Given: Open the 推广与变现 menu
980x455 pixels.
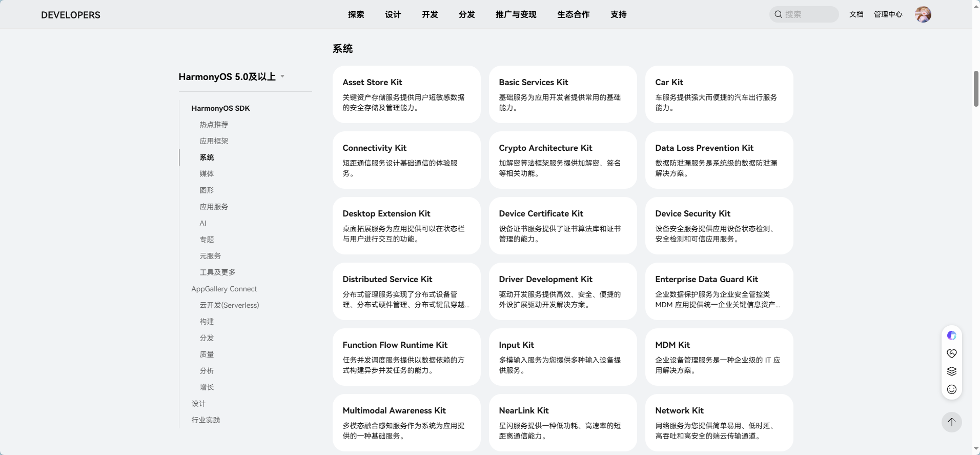Looking at the screenshot, I should click(x=516, y=14).
